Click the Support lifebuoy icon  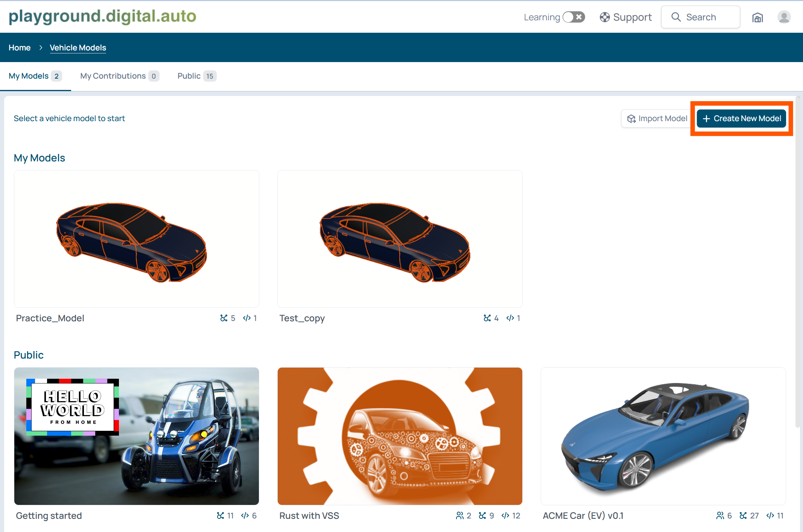(604, 17)
